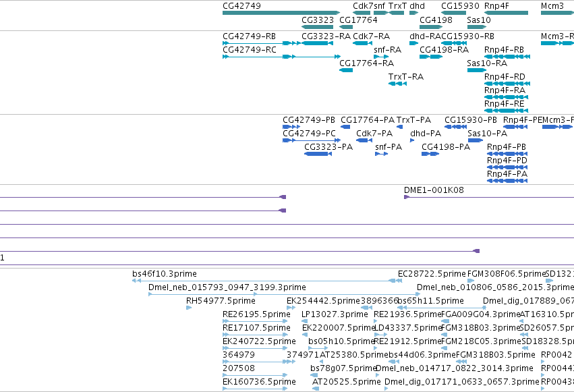Select the Sas10-PA protein feature
Viewport: 574px width, 392px height.
pyautogui.click(x=475, y=140)
